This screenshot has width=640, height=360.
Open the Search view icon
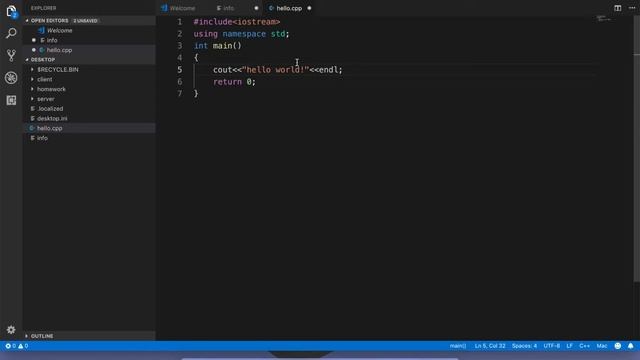[x=11, y=33]
